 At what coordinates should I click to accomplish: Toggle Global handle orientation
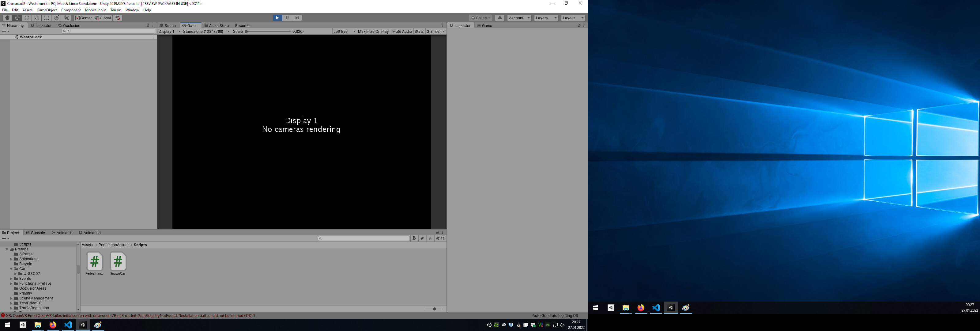point(103,17)
